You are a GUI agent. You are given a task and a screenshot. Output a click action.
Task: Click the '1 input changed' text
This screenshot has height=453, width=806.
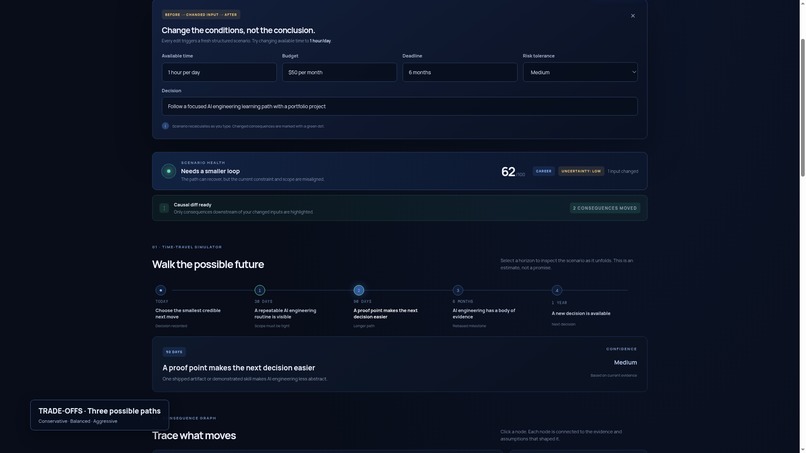coord(623,171)
